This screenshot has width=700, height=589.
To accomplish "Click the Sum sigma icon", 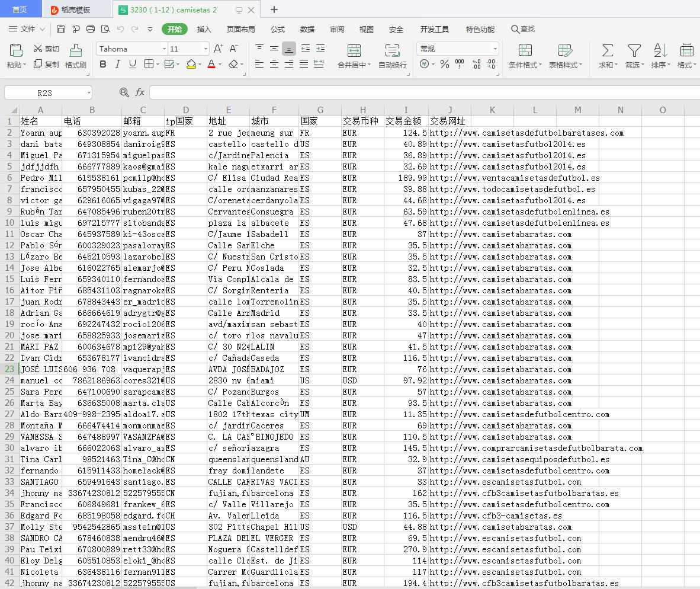I will (608, 50).
